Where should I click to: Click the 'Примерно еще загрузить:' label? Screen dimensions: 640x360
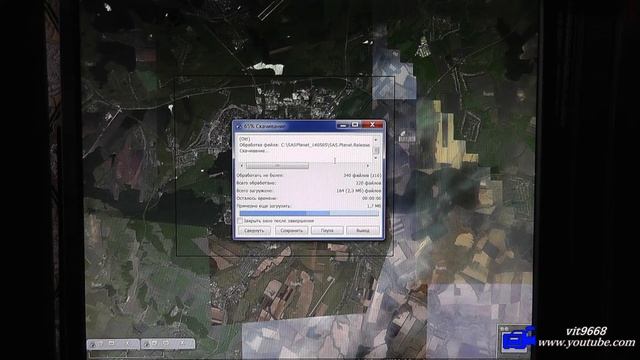click(264, 206)
